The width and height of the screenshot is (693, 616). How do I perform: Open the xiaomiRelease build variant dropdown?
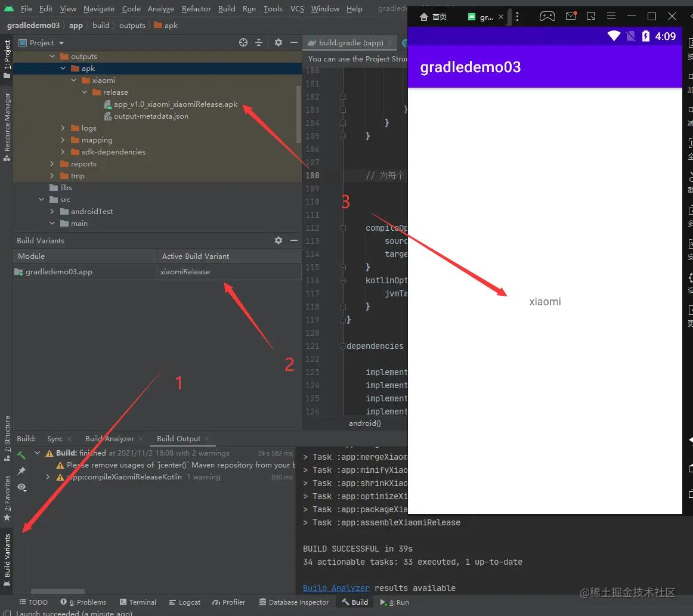click(229, 272)
